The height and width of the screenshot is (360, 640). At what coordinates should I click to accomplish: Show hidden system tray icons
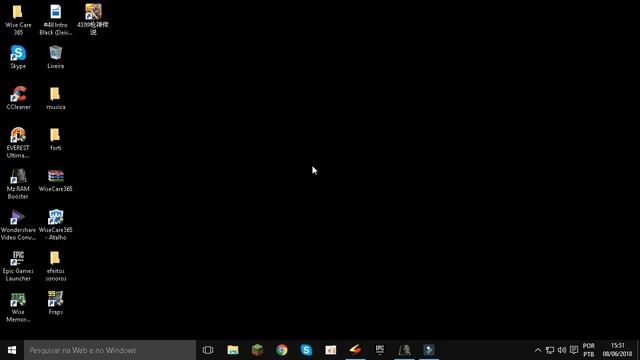pos(538,350)
